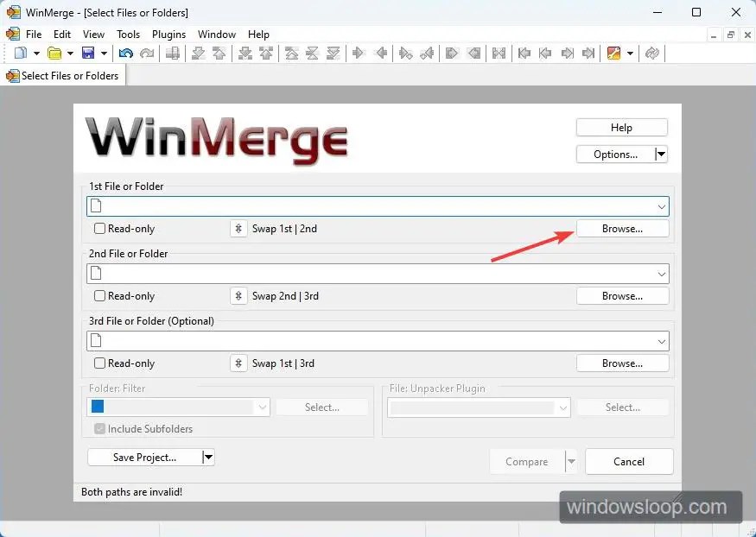Open the Help menu in menu bar
The width and height of the screenshot is (756, 537).
(x=258, y=35)
